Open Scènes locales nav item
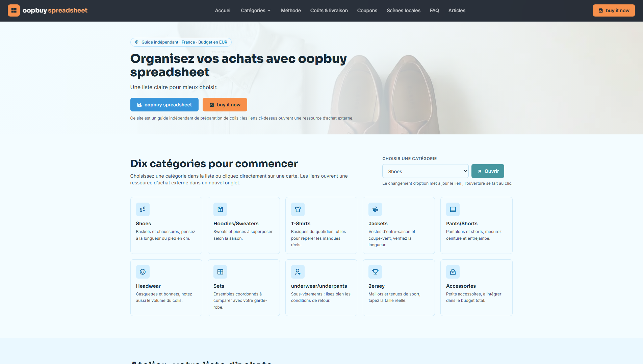Screen dimensions: 643x364 coord(404,10)
